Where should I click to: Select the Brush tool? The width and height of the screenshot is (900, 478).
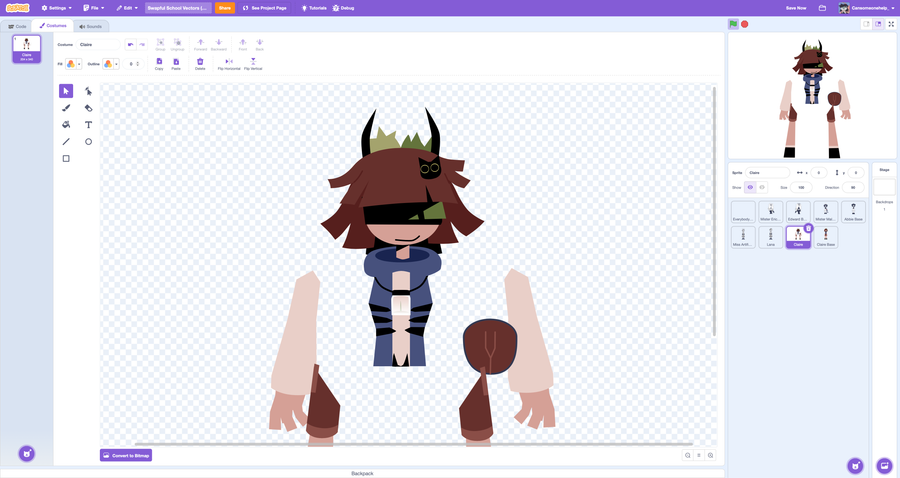(x=66, y=108)
